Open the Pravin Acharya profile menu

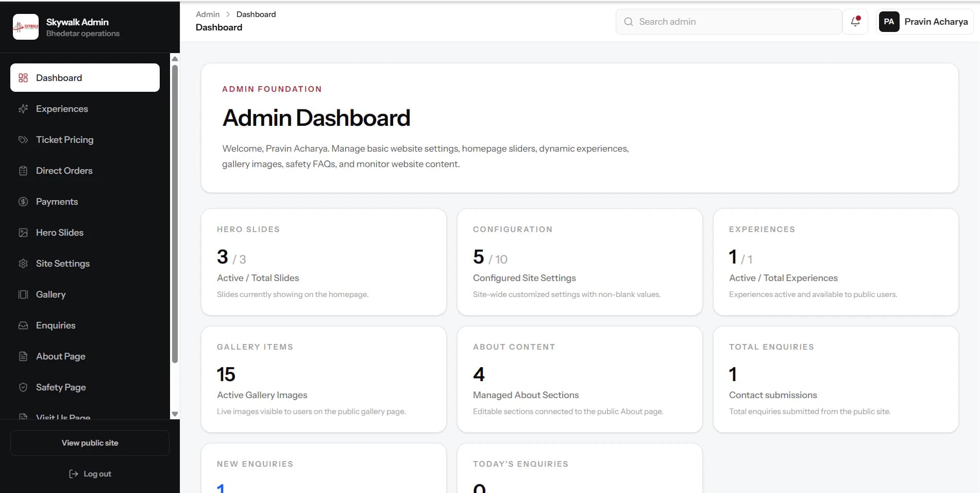coord(924,22)
